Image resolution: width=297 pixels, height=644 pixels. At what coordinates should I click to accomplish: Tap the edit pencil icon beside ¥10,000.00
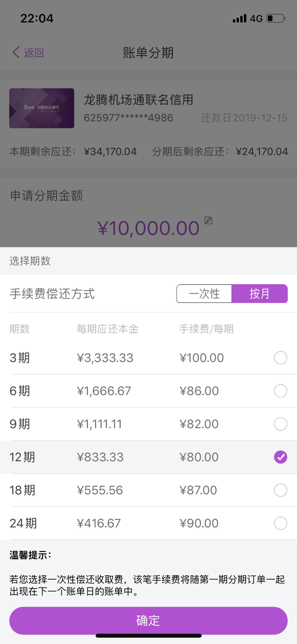[208, 220]
